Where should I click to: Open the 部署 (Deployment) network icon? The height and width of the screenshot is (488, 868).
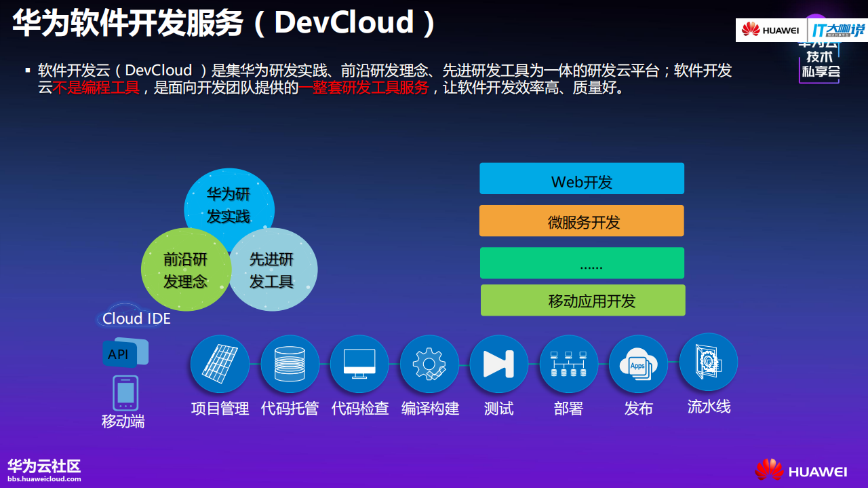(569, 364)
